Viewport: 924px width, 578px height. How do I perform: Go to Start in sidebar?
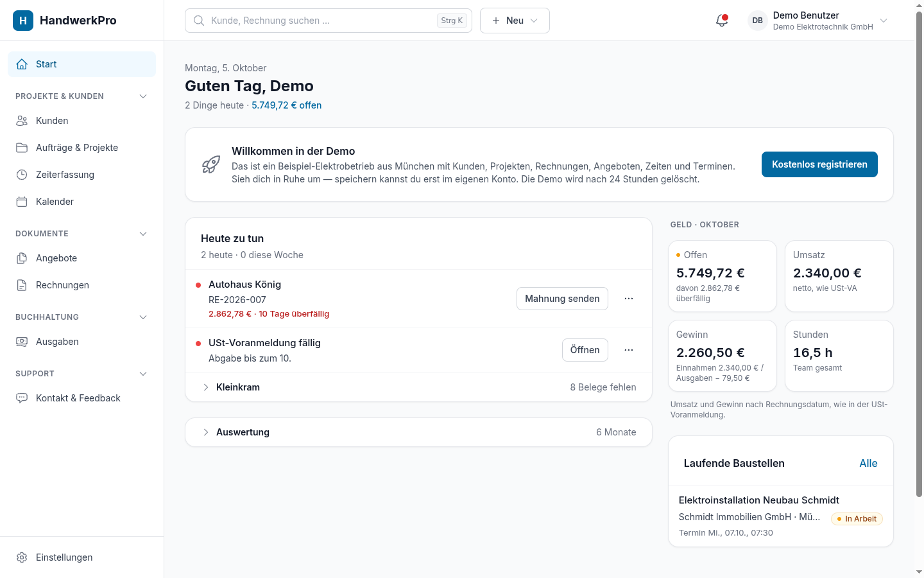81,64
